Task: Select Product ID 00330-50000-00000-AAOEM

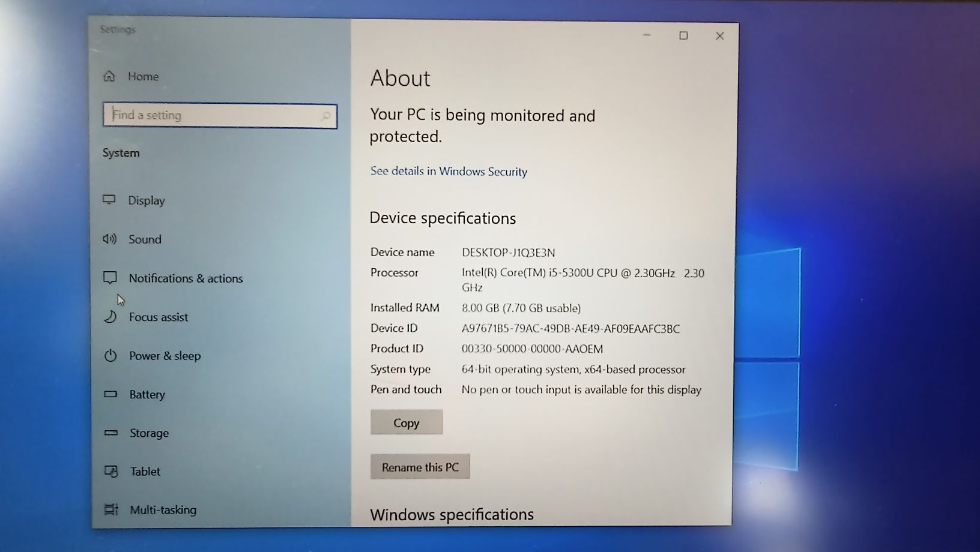Action: (532, 349)
